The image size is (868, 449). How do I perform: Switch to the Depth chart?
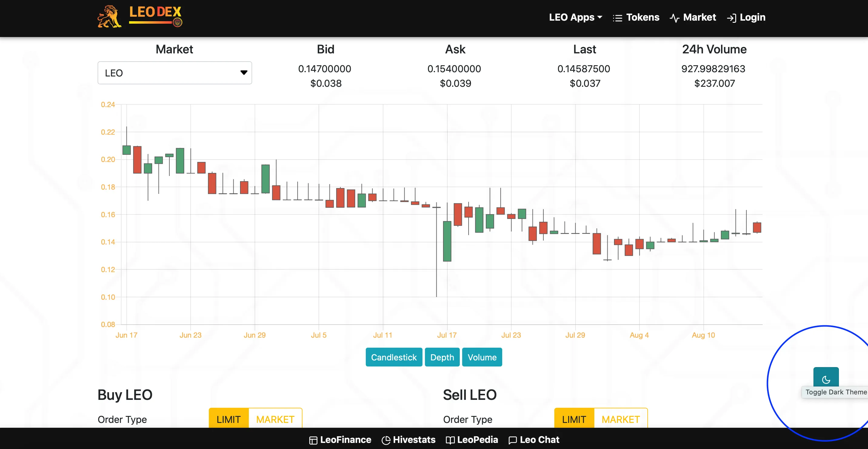click(x=442, y=357)
